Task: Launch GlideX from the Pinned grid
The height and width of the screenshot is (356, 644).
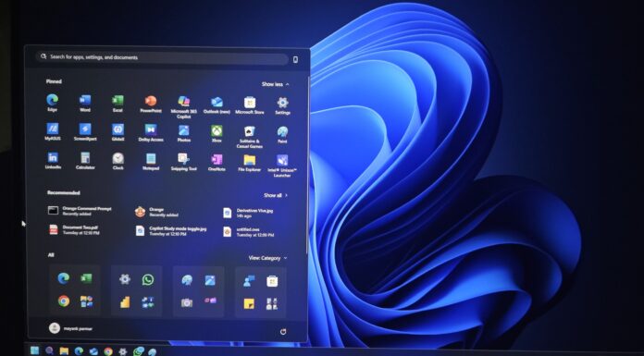Action: click(x=118, y=132)
